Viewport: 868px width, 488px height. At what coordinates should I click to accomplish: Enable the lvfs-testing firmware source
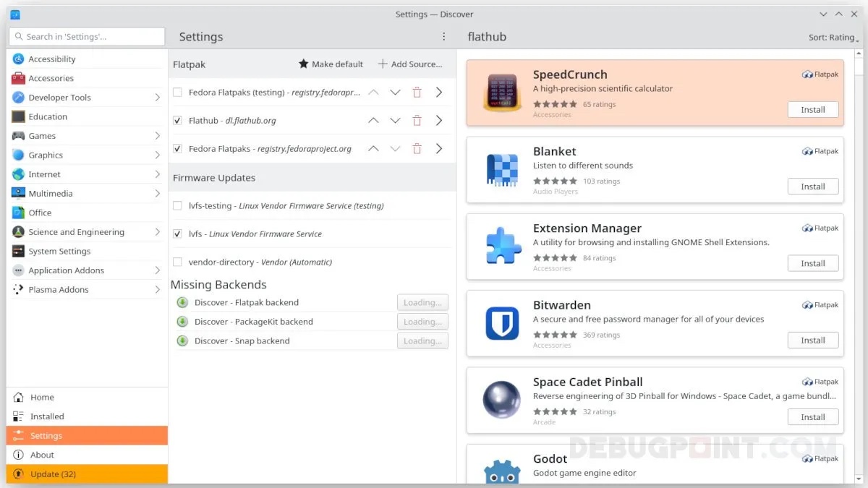click(x=177, y=205)
